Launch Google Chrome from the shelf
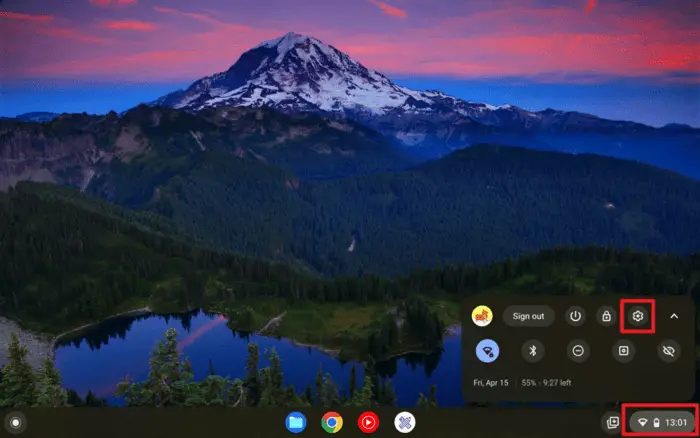The height and width of the screenshot is (438, 700). point(332,422)
